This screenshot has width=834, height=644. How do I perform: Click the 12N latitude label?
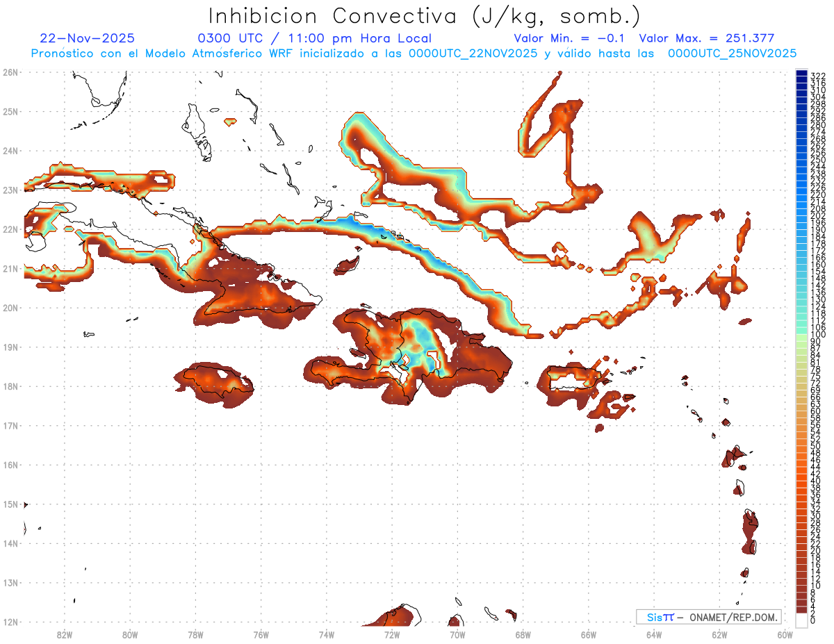[x=10, y=622]
